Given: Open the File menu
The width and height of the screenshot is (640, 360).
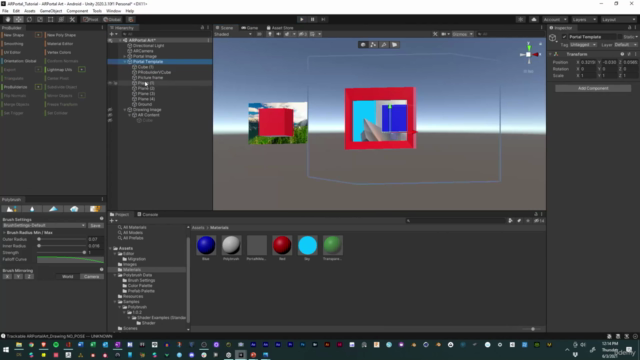Looking at the screenshot, I should 5,11.
